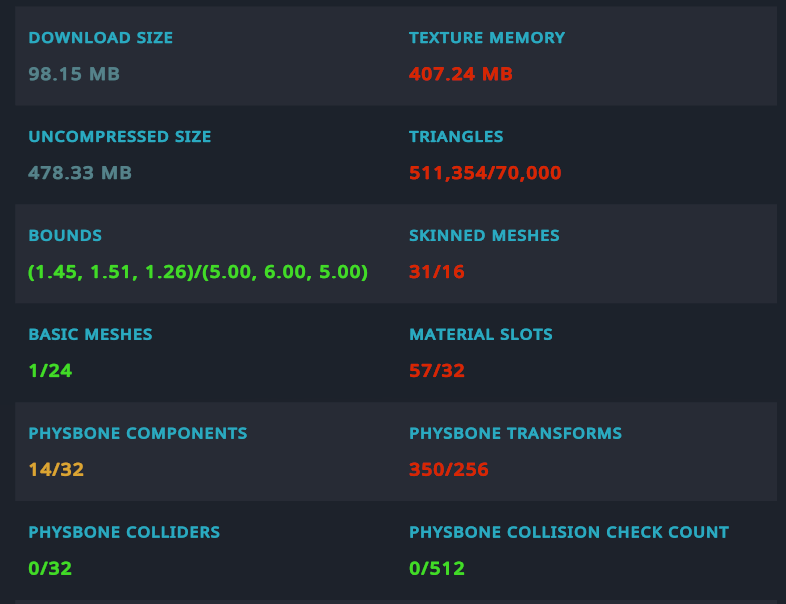Select the 511,354/70,000 triangles count
Viewport: 786px width, 604px height.
(485, 173)
